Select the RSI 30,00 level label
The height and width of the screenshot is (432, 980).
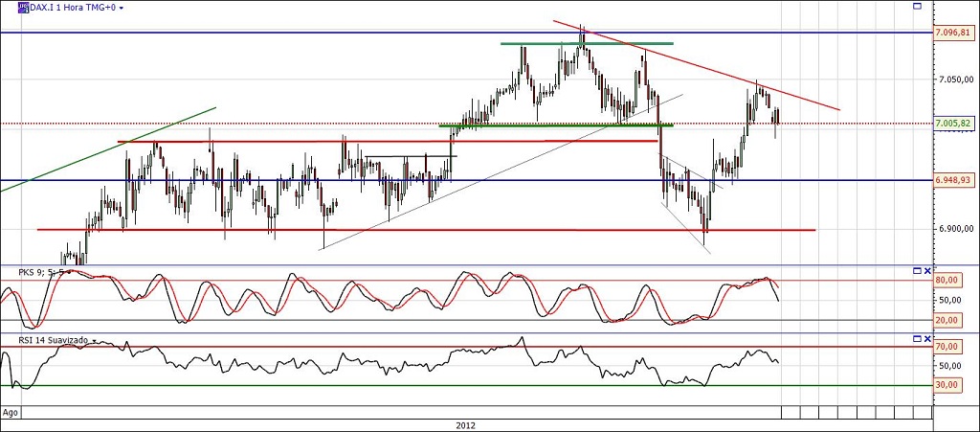947,385
